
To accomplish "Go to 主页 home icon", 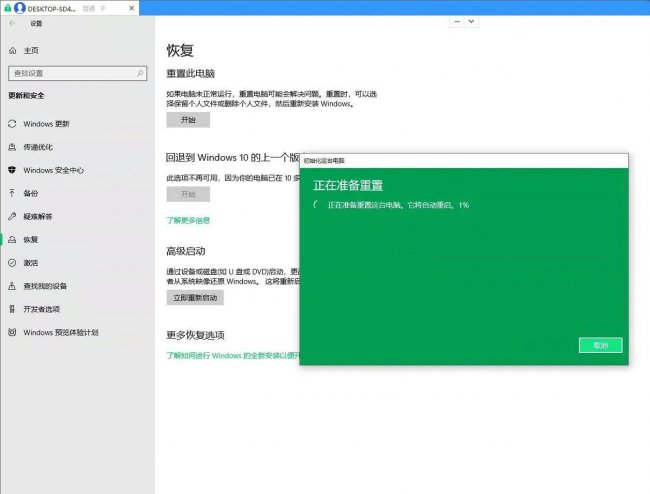I will tap(12, 51).
